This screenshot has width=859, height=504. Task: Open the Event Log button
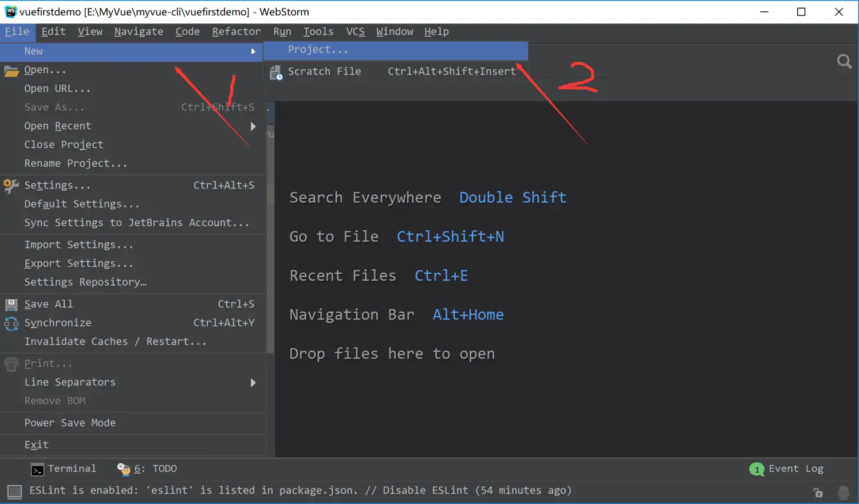click(x=786, y=470)
